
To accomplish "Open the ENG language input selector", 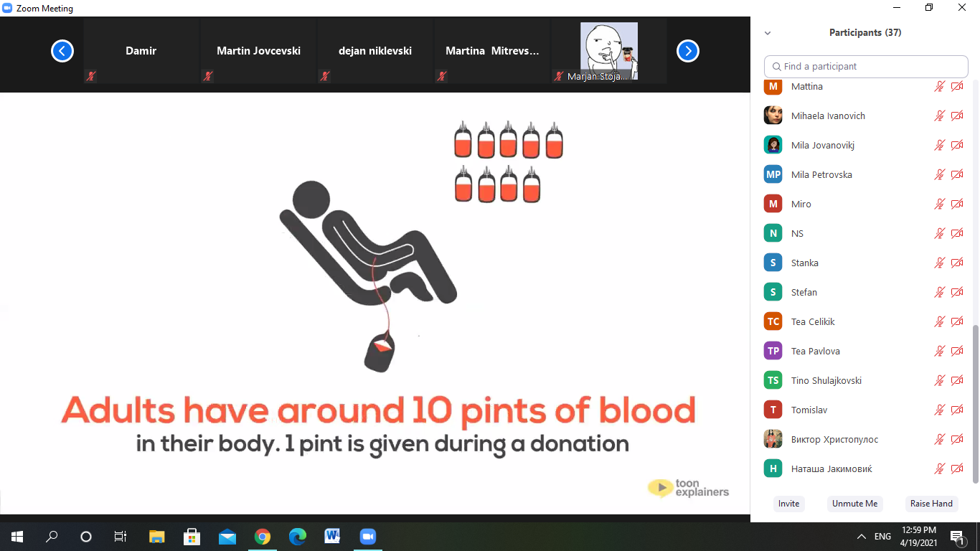I will tap(882, 536).
